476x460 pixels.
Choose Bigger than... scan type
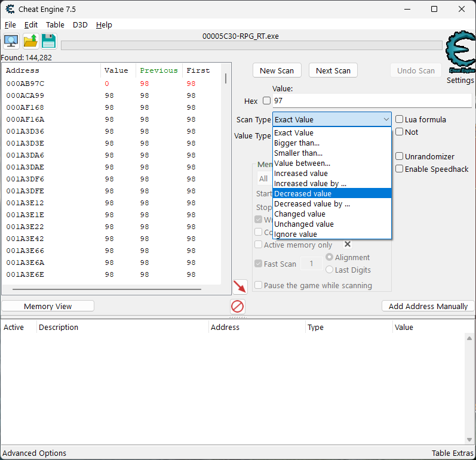tap(332, 143)
